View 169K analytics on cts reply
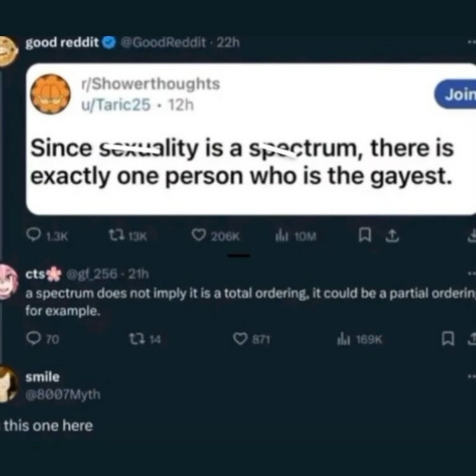The width and height of the screenshot is (476, 476). click(343, 340)
